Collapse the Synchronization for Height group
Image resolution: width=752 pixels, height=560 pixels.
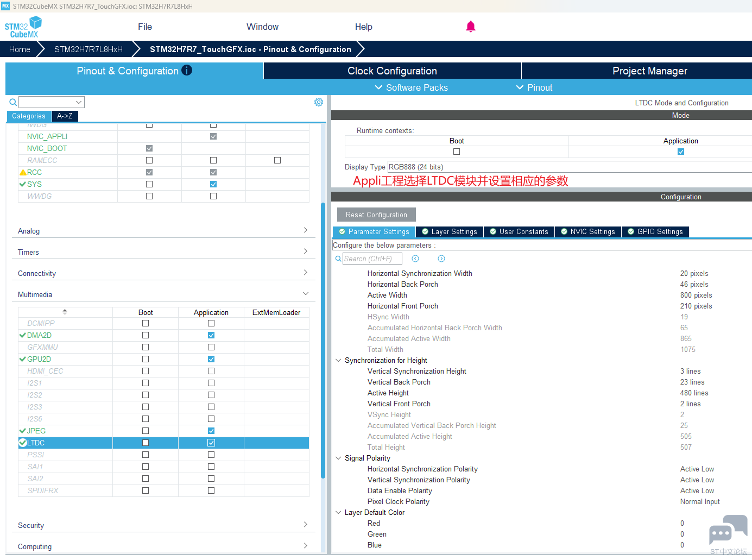click(x=338, y=360)
